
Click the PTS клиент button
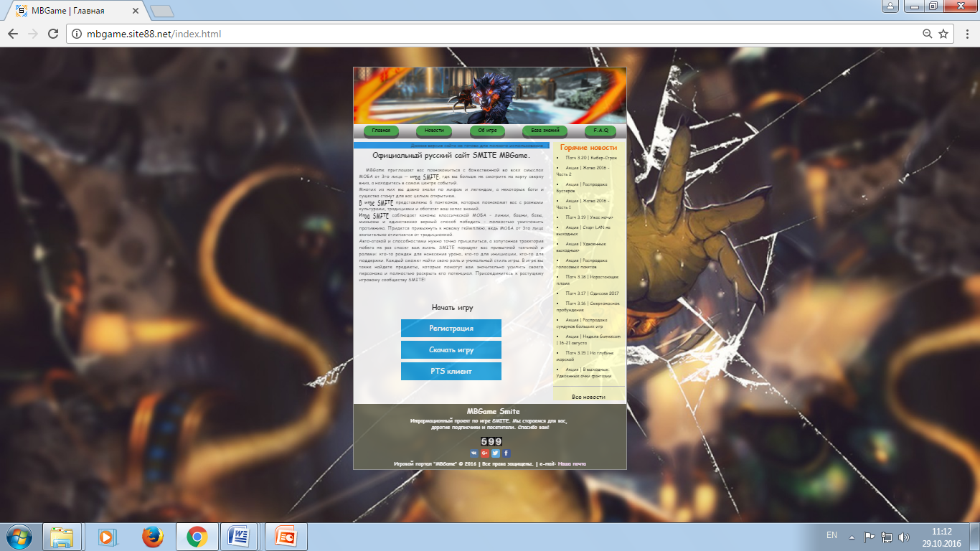451,371
